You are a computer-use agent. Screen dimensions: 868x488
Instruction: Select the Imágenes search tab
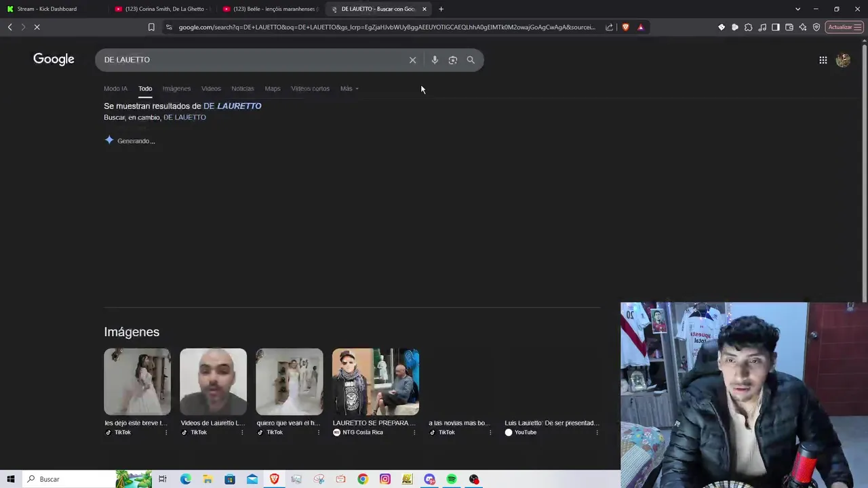tap(176, 89)
